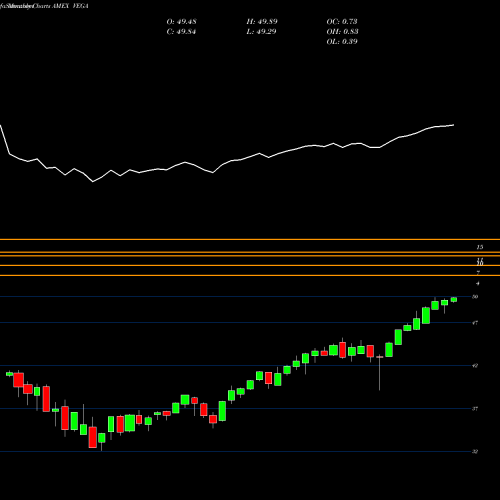Click the 15 label beside the orange lines
The image size is (500, 500).
coord(480,247)
